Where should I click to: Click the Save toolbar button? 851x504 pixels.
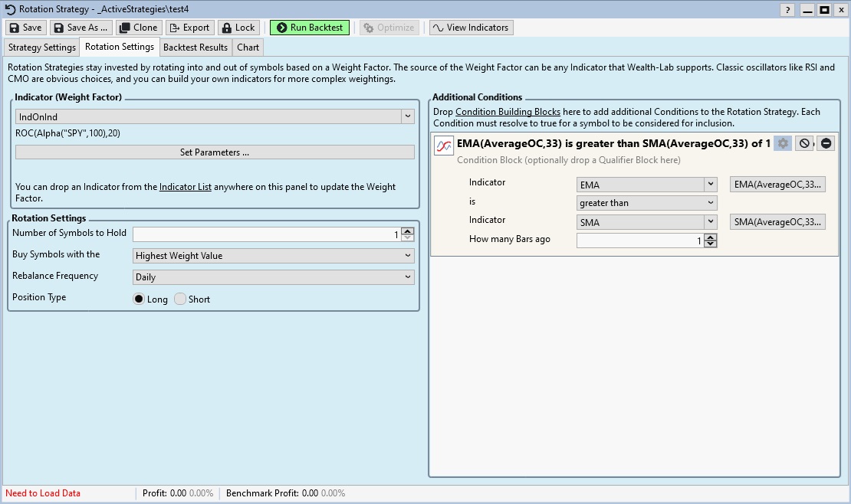tap(25, 28)
